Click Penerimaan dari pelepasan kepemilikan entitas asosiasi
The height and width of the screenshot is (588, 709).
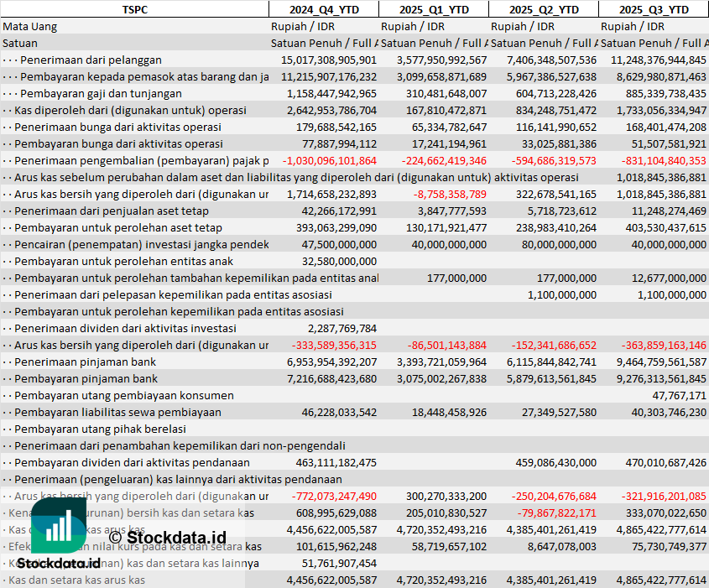[173, 294]
